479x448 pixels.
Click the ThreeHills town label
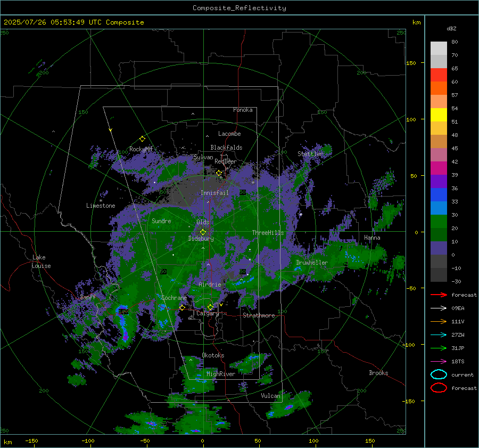click(x=268, y=233)
